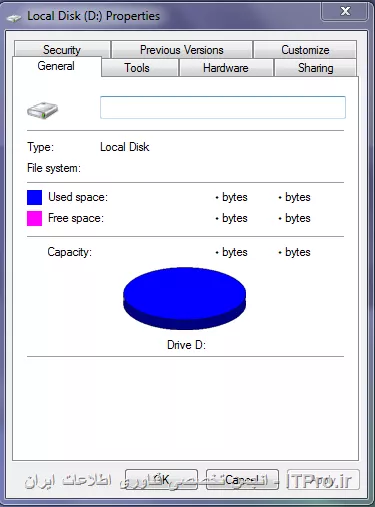Click the 'Capacity:' label

[x=69, y=252]
